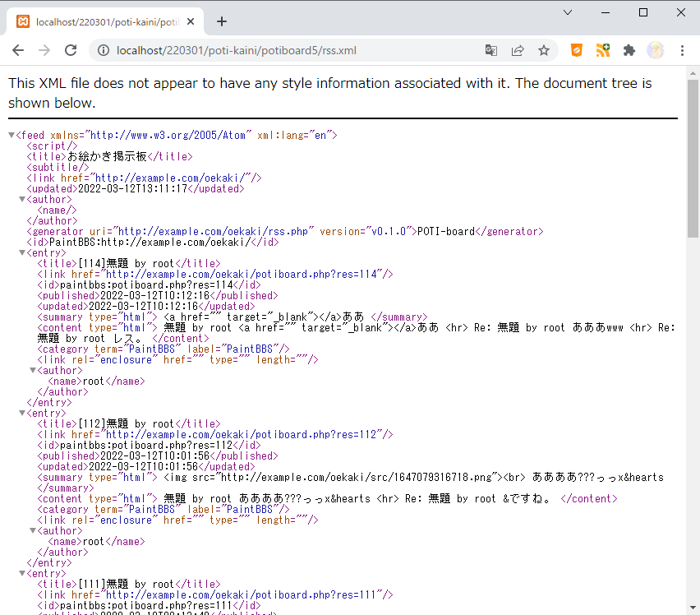The height and width of the screenshot is (615, 700).
Task: Open the tab search chevron
Action: (568, 12)
